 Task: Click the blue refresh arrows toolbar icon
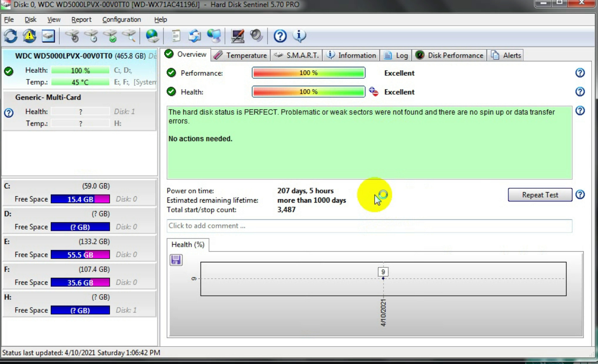point(11,36)
